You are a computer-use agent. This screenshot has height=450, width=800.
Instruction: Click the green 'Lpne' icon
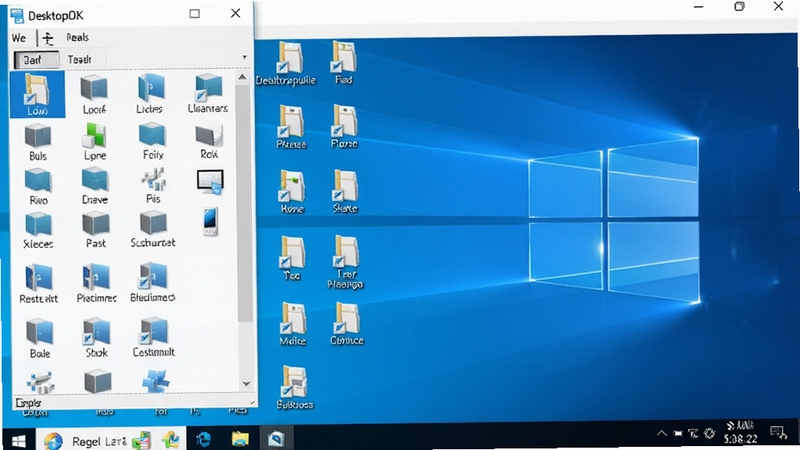point(94,143)
